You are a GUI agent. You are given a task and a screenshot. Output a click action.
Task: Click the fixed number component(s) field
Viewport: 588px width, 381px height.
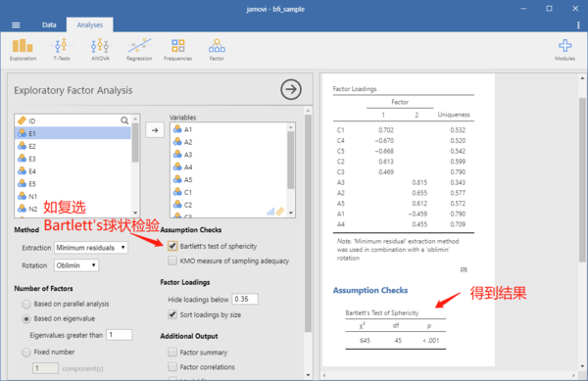pyautogui.click(x=45, y=368)
